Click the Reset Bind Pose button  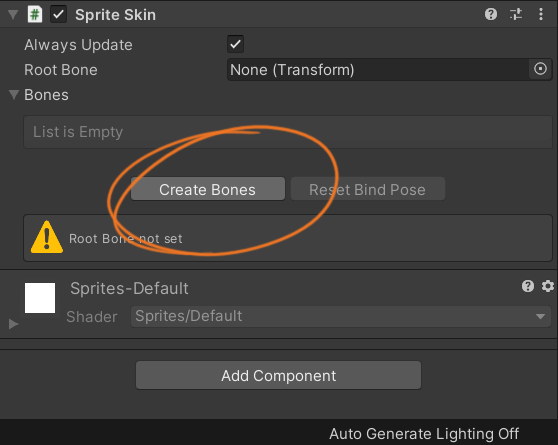(368, 189)
